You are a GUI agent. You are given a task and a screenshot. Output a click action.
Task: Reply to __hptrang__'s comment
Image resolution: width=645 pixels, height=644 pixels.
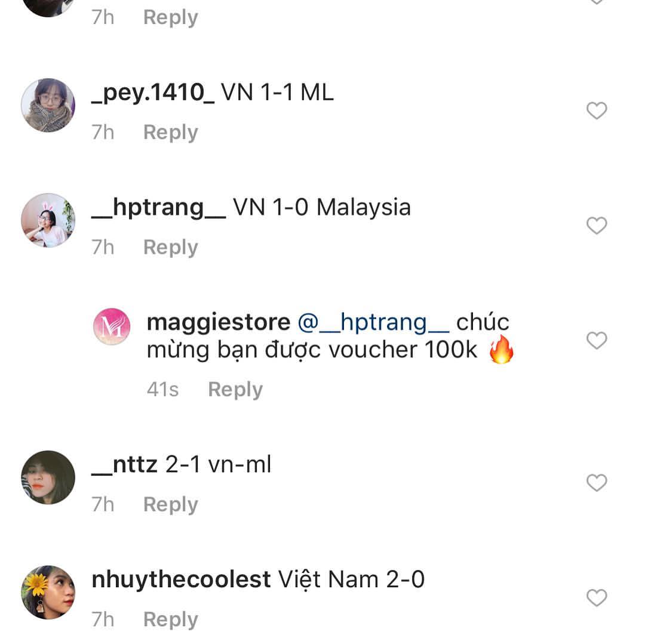170,248
